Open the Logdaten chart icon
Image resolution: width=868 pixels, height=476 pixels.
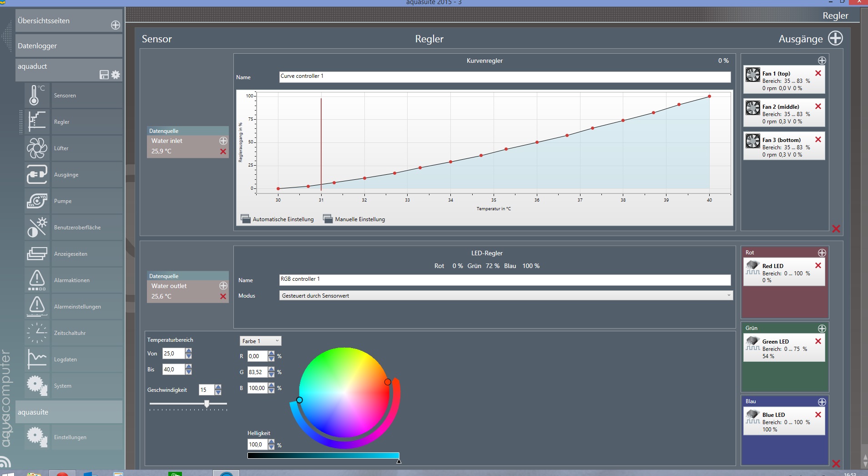(x=36, y=360)
